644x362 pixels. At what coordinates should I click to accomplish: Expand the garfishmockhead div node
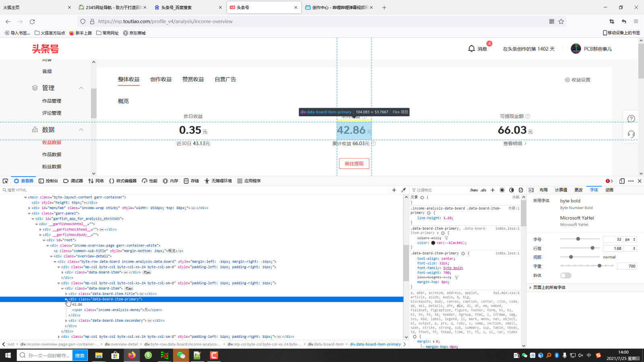(40, 229)
